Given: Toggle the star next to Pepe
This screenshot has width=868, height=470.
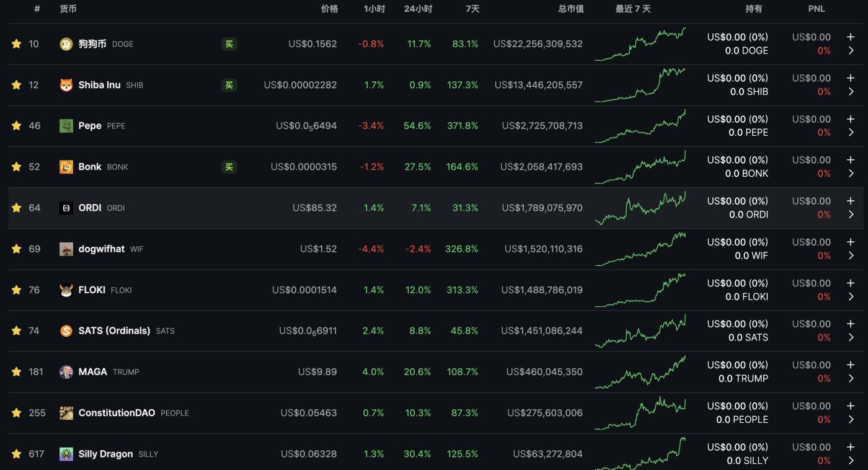Looking at the screenshot, I should click(x=16, y=126).
